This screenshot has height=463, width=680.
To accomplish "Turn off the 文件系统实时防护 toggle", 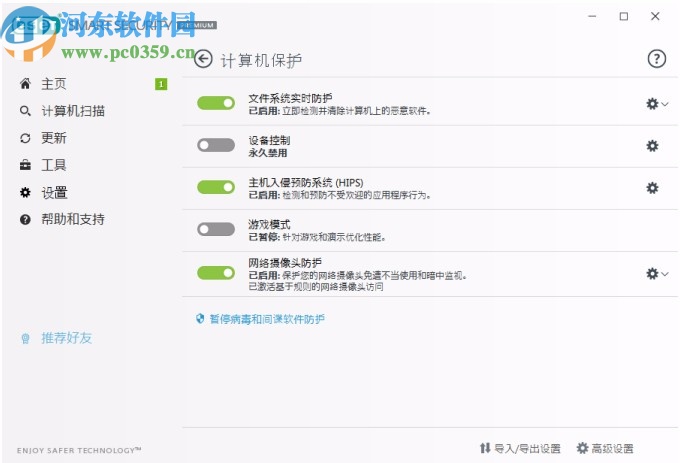I will click(216, 103).
